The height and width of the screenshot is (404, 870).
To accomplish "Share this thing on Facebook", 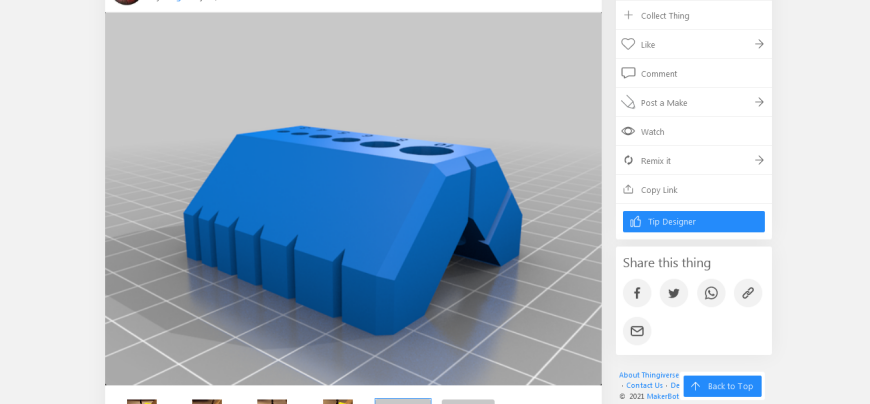I will 637,293.
